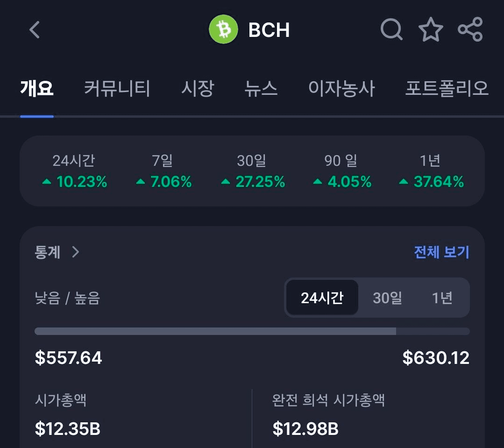Select the 1년 period toggle
This screenshot has height=448, width=504.
(x=442, y=297)
